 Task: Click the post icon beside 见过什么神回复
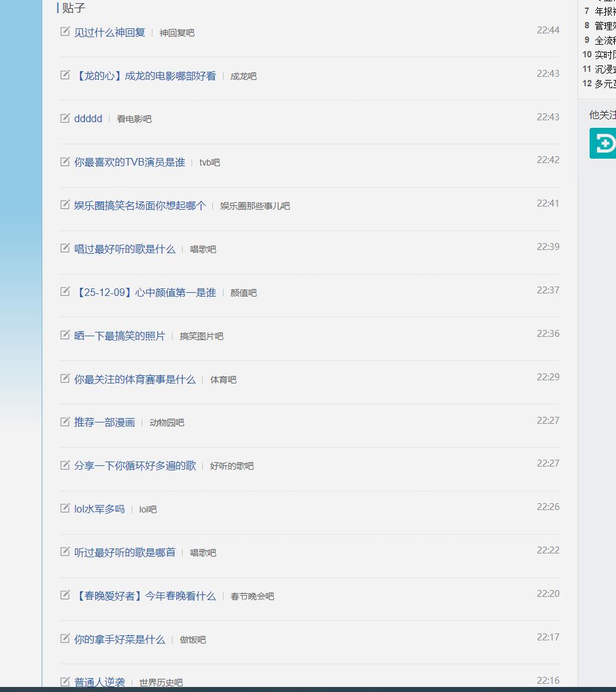65,31
